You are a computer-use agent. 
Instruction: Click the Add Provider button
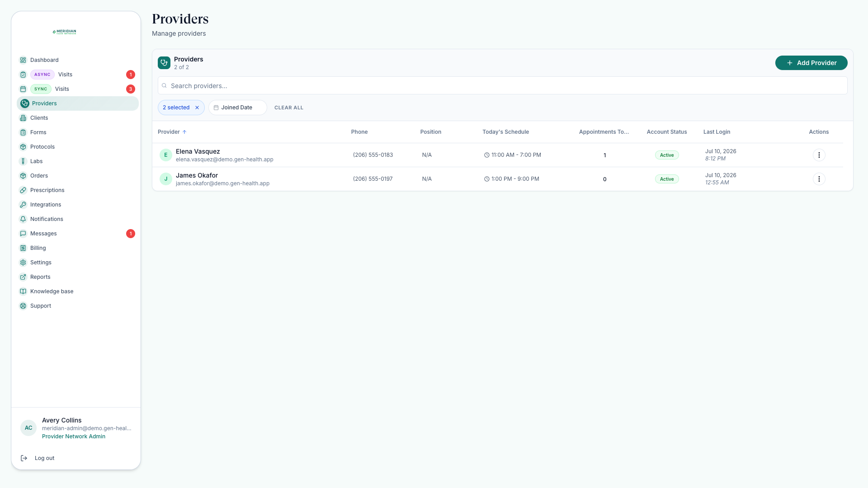click(x=811, y=63)
